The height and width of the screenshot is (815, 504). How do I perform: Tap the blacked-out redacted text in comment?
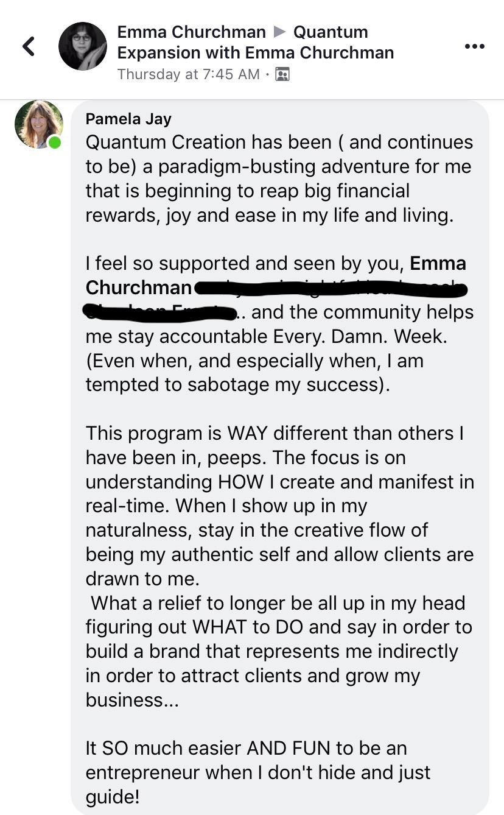tap(329, 289)
